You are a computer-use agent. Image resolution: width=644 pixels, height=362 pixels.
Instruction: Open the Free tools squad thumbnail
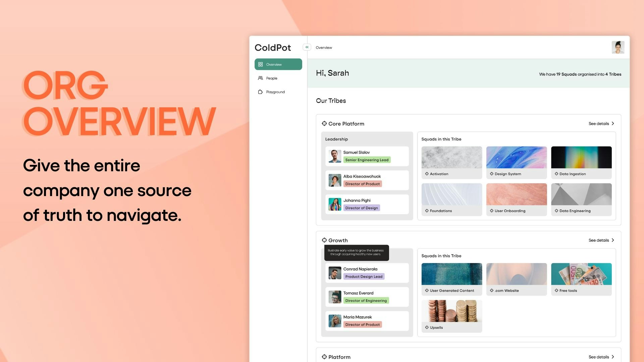pos(581,274)
